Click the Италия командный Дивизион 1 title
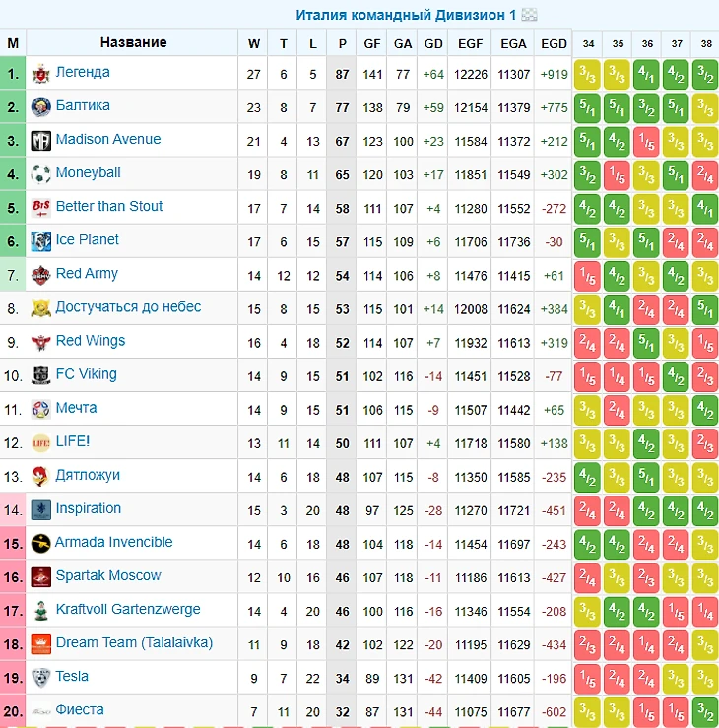 click(x=406, y=15)
